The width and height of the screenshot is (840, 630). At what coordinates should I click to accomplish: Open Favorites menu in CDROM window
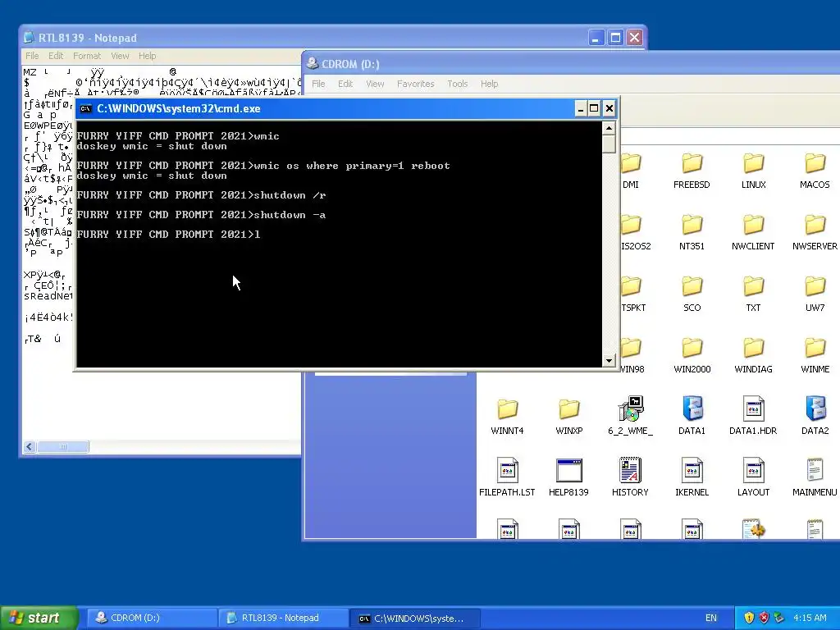click(416, 84)
